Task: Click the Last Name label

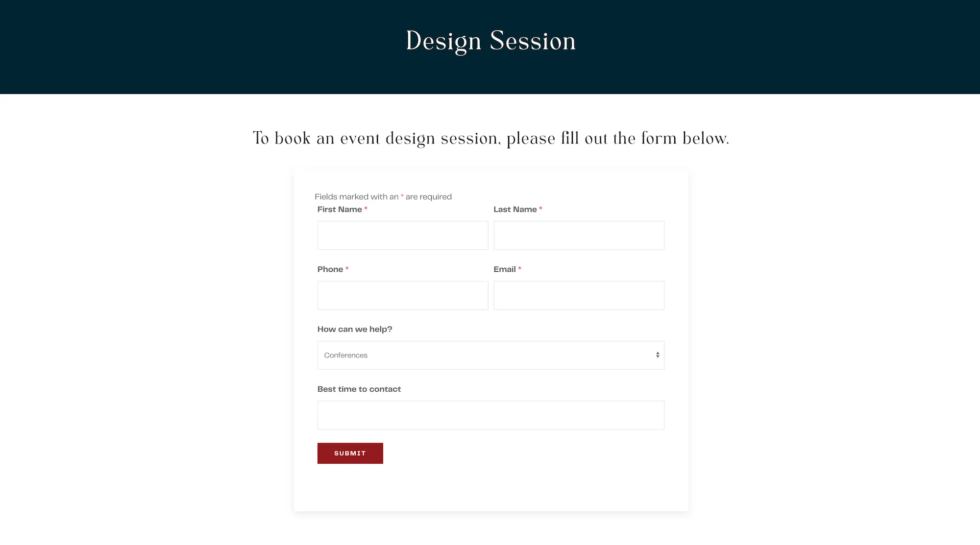Action: pos(515,209)
